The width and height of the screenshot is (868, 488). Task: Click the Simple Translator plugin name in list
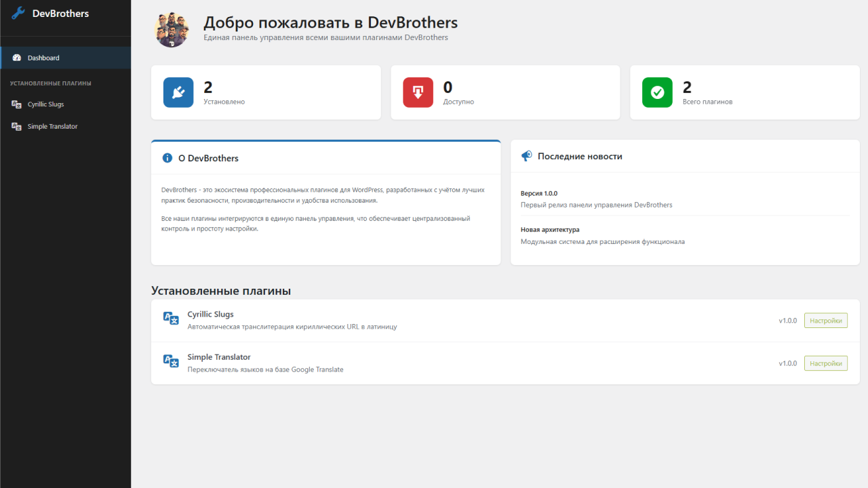point(219,357)
